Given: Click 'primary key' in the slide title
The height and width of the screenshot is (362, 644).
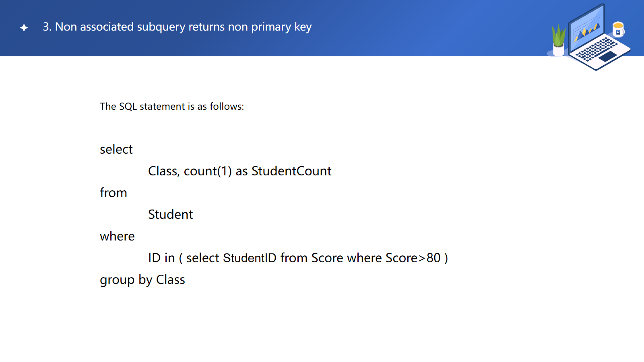Looking at the screenshot, I should (x=281, y=27).
